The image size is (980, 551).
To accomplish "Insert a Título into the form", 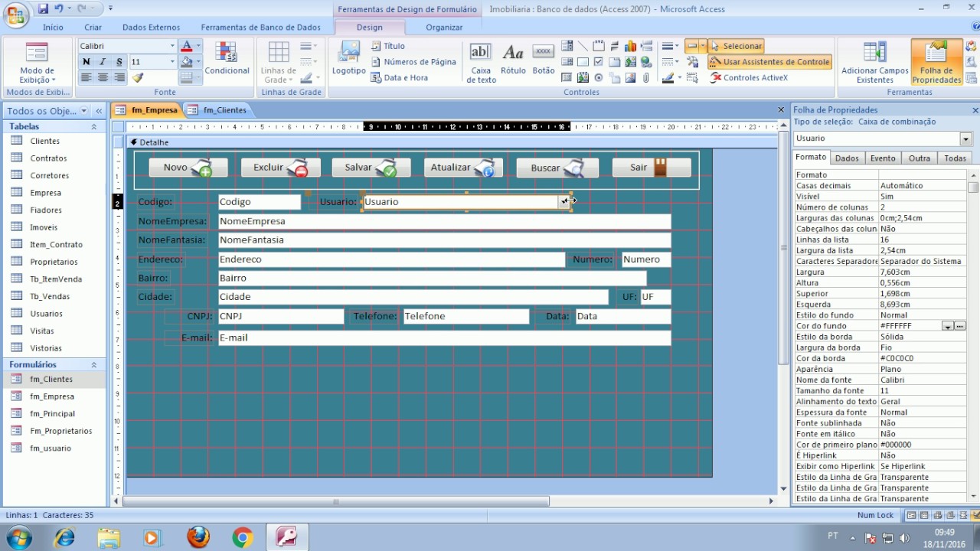I will click(388, 46).
